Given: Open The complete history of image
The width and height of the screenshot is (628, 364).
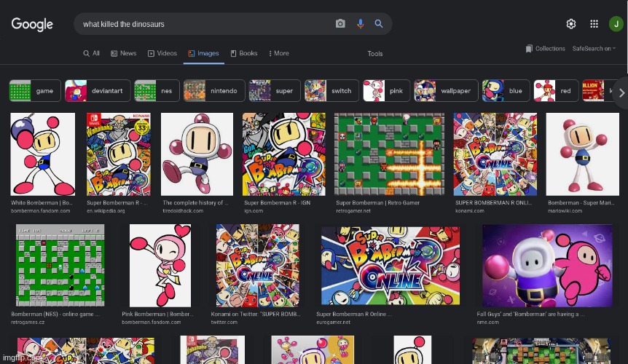Looking at the screenshot, I should (197, 154).
